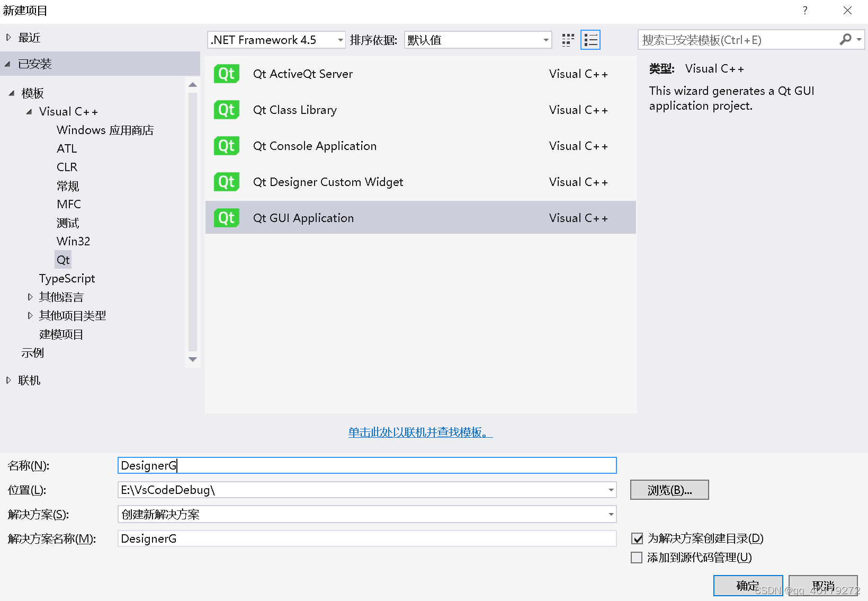Select Qt Designer Custom Widget name
This screenshot has height=601, width=868.
328,182
